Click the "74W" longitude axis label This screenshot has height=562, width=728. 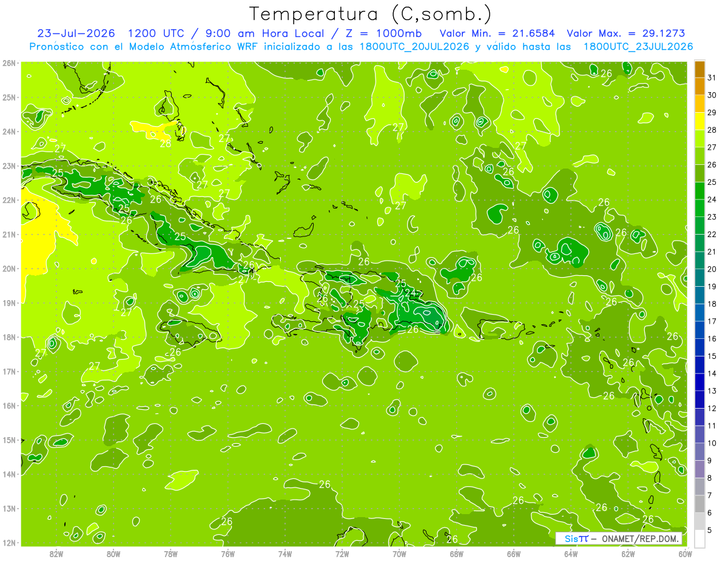point(285,553)
